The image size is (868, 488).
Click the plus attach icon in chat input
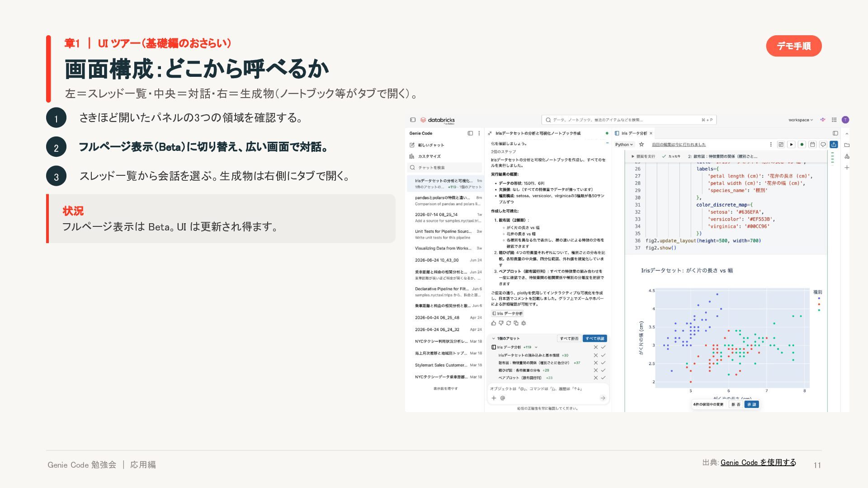pos(494,398)
